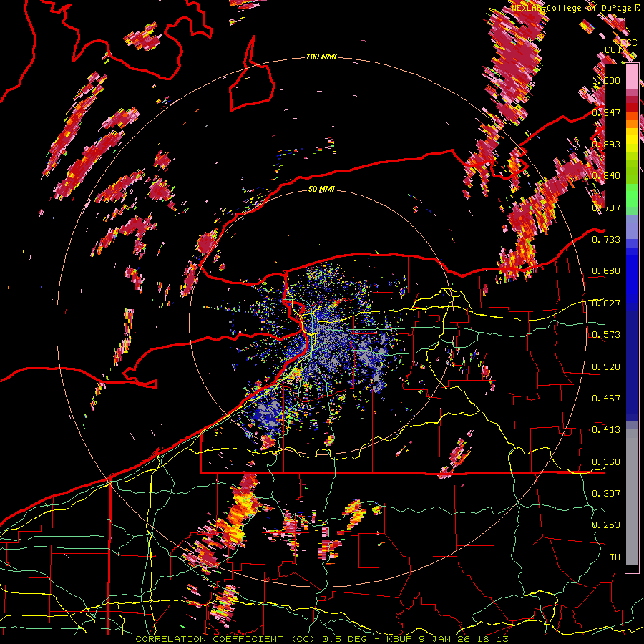Select the 1.000 legend value
644x644 pixels.
(x=607, y=80)
